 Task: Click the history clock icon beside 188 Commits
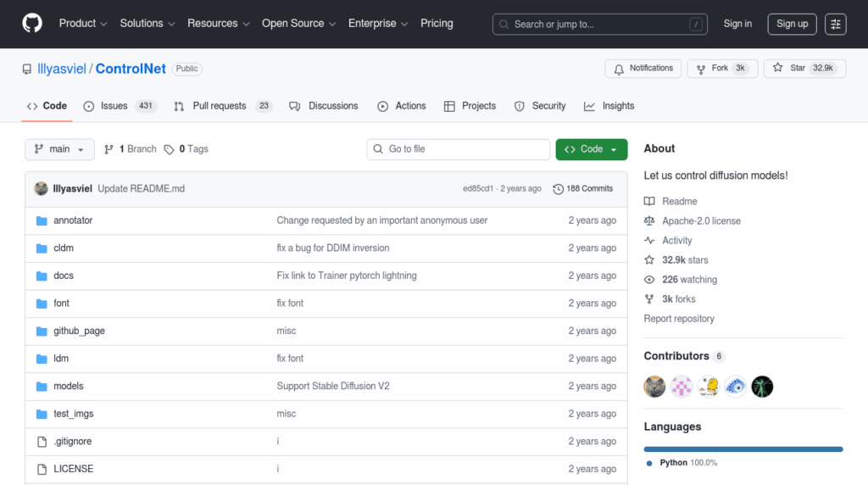tap(558, 189)
